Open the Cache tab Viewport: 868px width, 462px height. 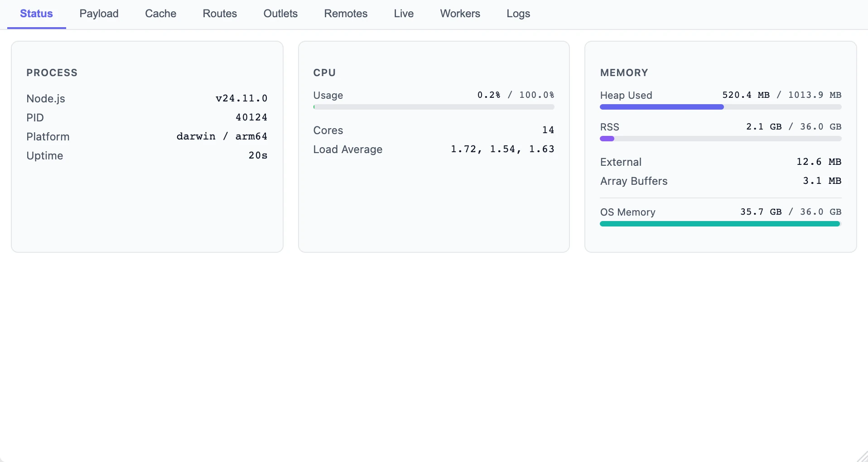coord(160,14)
